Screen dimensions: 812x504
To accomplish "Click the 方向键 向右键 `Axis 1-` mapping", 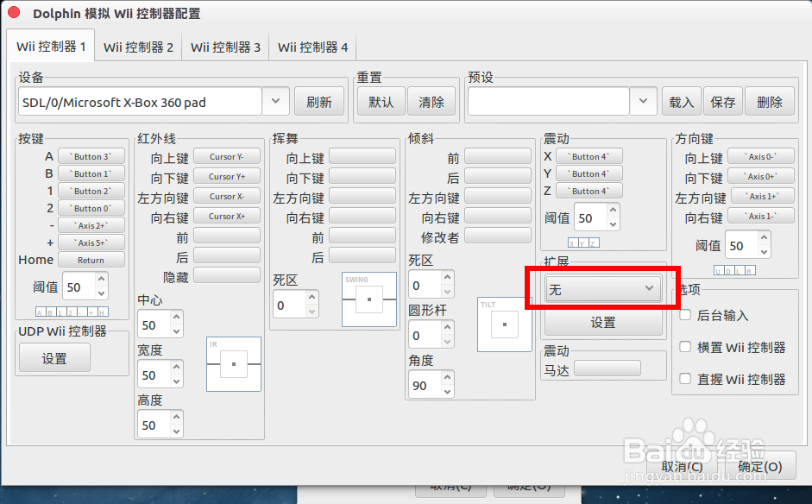I will (761, 216).
